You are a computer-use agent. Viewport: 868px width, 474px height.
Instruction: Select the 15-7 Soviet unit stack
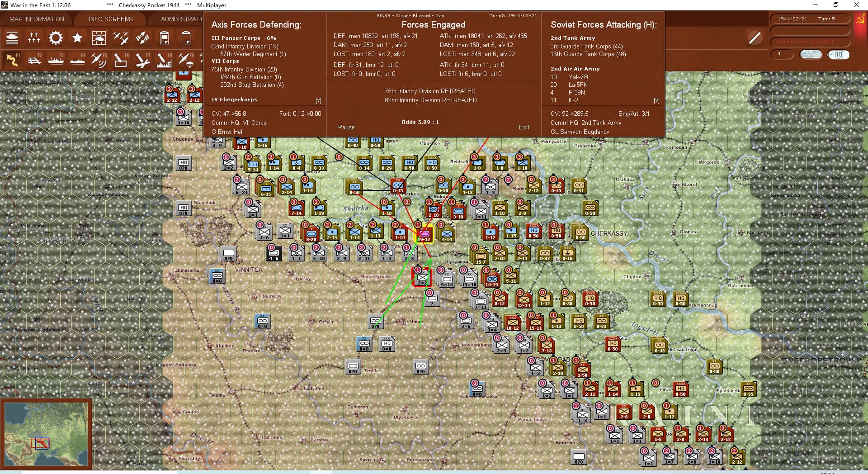point(481,256)
